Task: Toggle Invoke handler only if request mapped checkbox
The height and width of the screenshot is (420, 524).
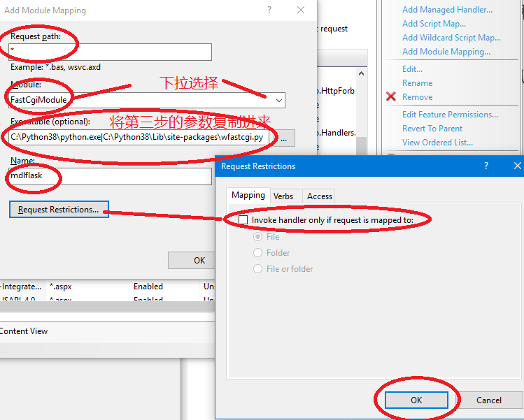Action: [243, 219]
